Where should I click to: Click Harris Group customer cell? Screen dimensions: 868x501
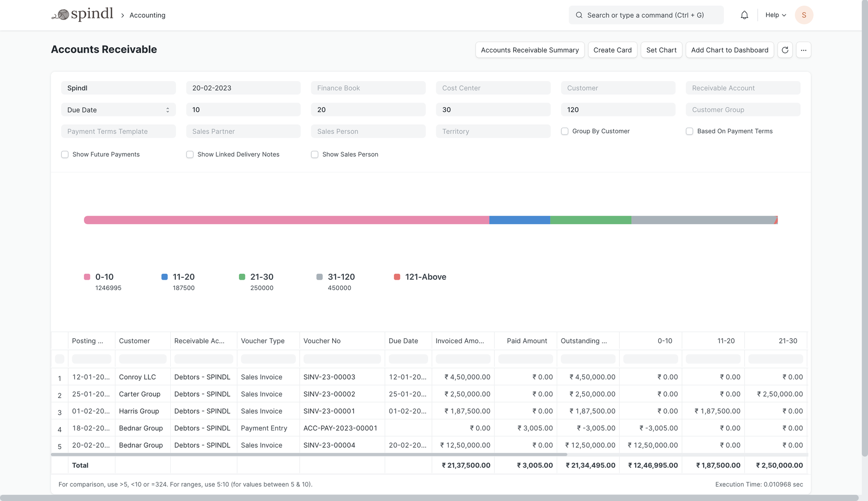click(x=142, y=411)
